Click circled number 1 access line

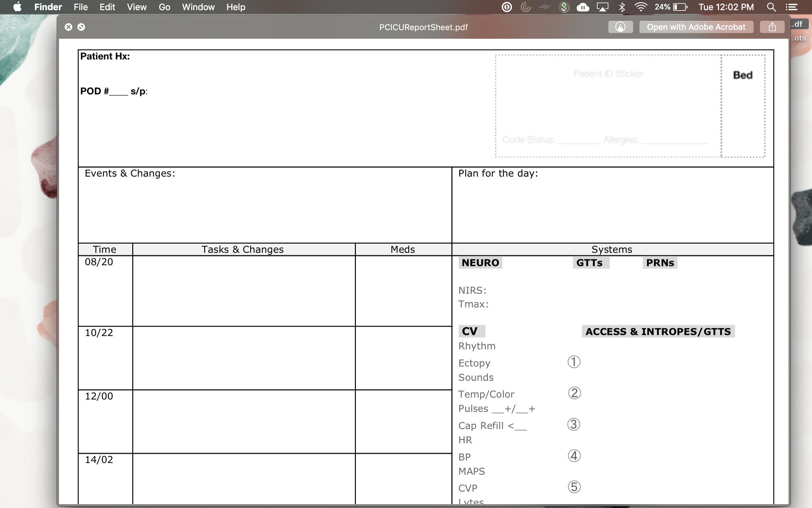(x=574, y=362)
